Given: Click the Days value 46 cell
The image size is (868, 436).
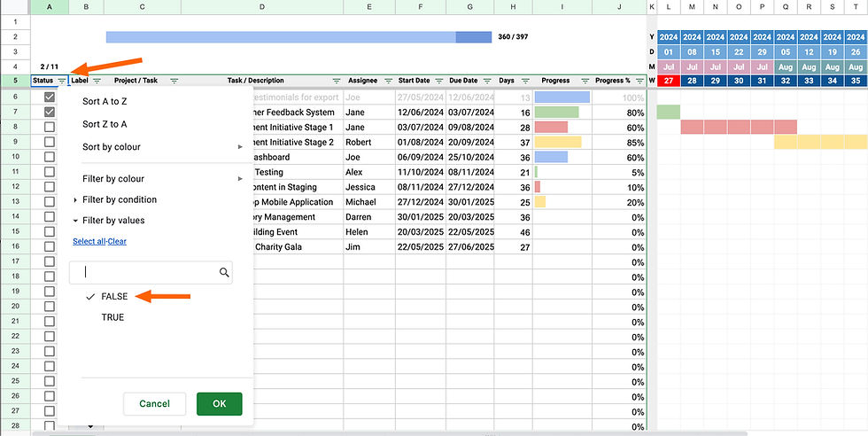Looking at the screenshot, I should (x=514, y=231).
